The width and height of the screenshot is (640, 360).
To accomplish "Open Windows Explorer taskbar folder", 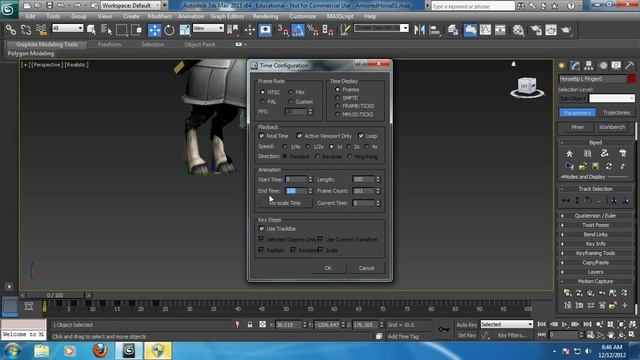I will pos(41,351).
